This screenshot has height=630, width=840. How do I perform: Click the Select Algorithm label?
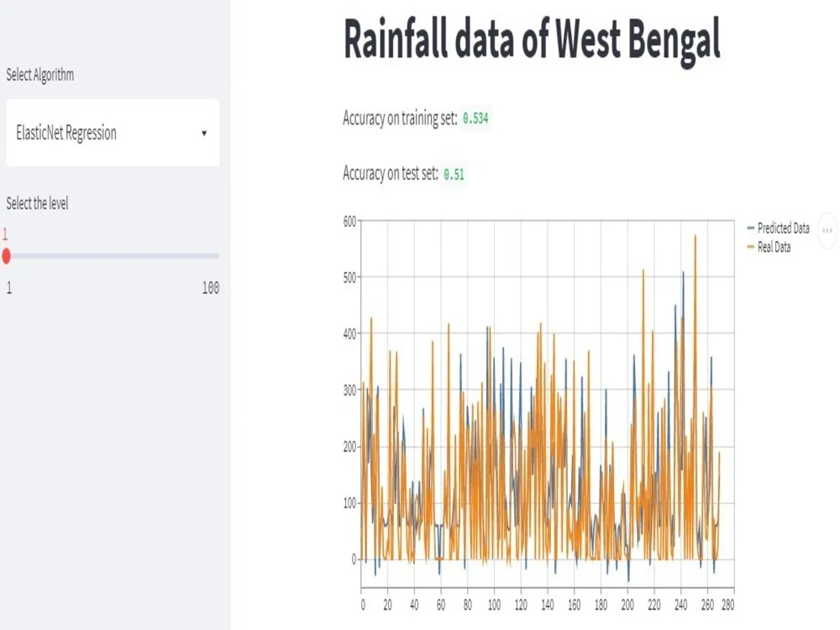pyautogui.click(x=39, y=75)
